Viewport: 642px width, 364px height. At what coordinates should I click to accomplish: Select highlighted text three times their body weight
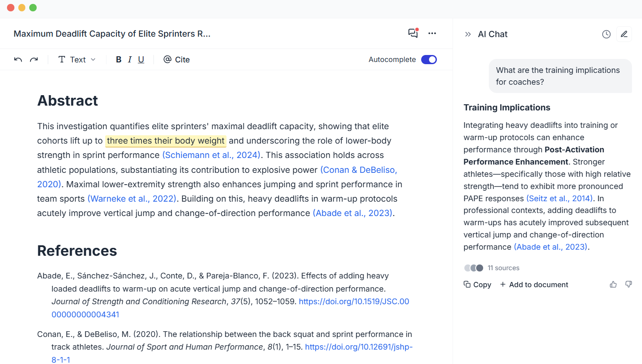[166, 141]
